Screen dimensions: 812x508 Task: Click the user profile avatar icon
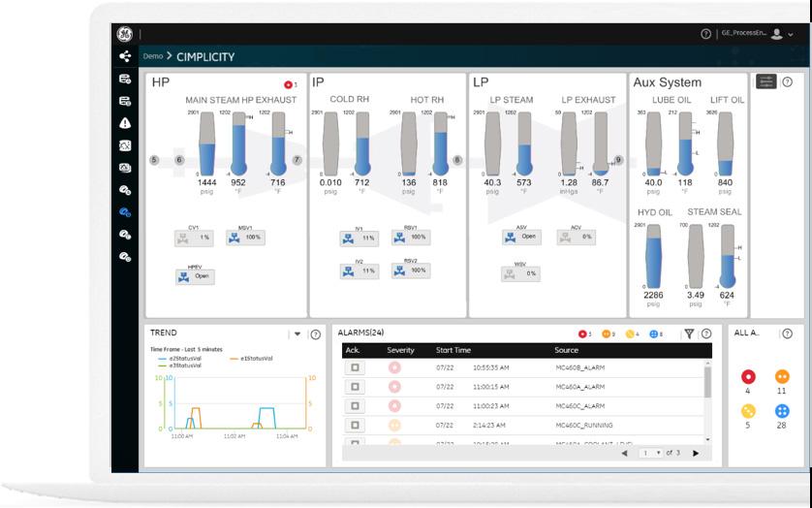click(x=776, y=34)
